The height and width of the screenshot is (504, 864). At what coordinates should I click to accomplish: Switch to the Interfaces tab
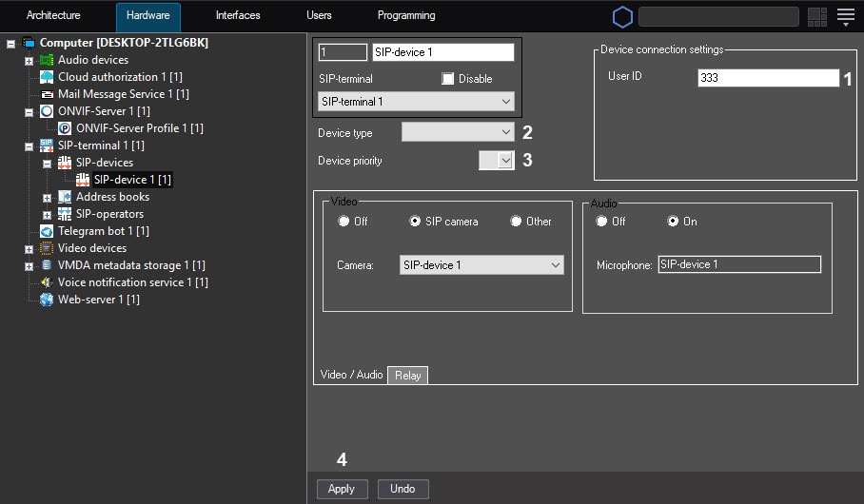point(238,16)
